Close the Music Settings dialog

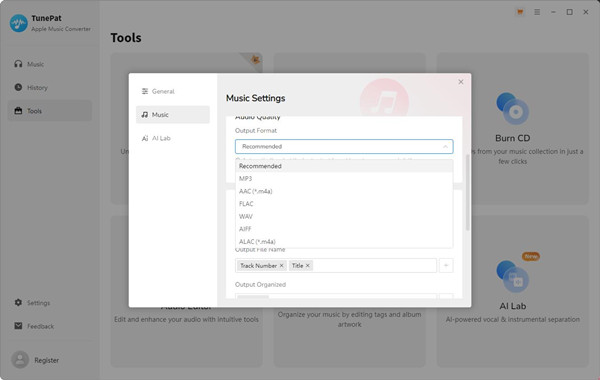pos(461,82)
